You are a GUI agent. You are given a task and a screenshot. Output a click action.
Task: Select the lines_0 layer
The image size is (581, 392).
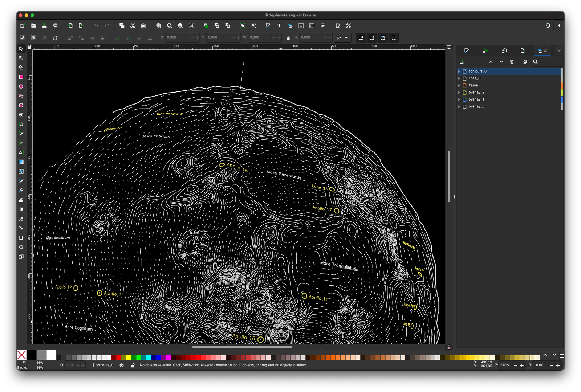(x=475, y=78)
